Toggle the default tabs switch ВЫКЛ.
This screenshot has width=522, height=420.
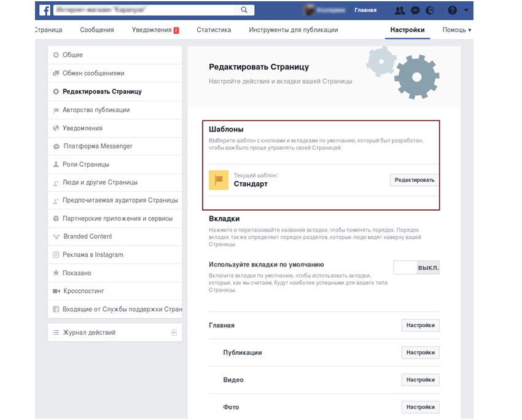pyautogui.click(x=416, y=268)
